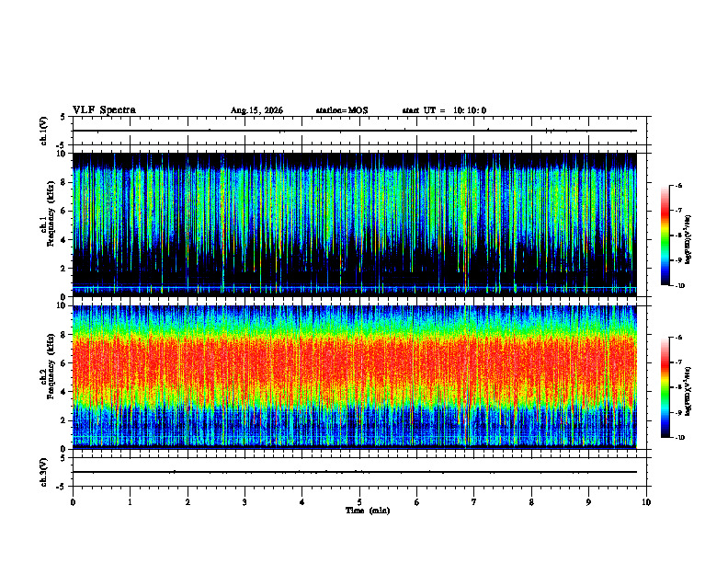Click time axis tick label "9"
The width and height of the screenshot is (728, 563).
pos(588,502)
